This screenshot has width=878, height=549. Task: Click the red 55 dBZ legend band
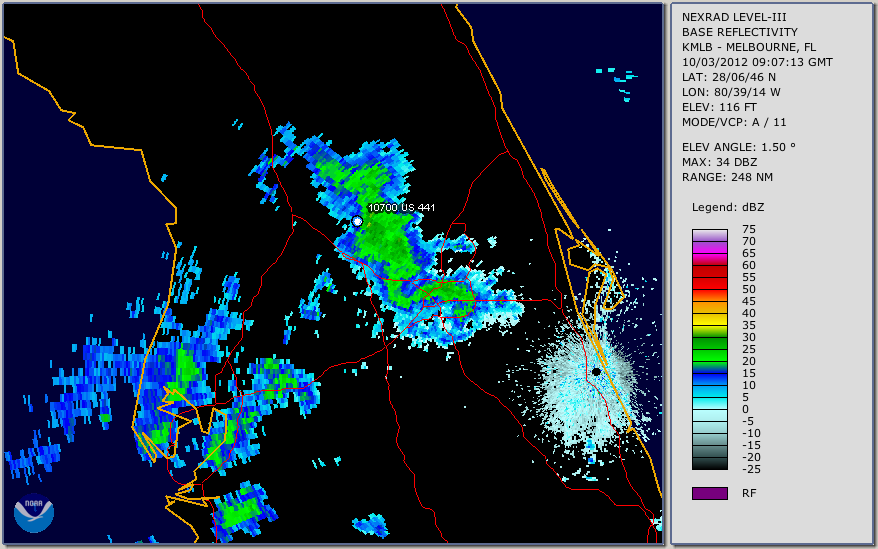pyautogui.click(x=709, y=283)
